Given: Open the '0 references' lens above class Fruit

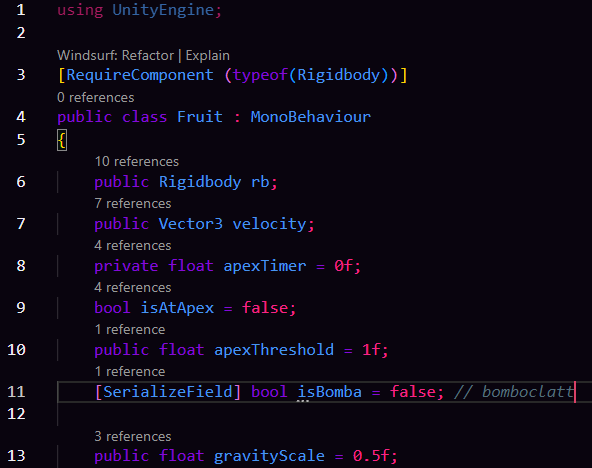Looking at the screenshot, I should click(96, 97).
